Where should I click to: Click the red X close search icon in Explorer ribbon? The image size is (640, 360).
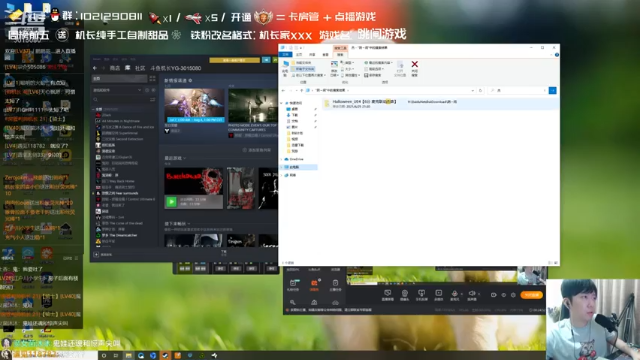tap(414, 64)
